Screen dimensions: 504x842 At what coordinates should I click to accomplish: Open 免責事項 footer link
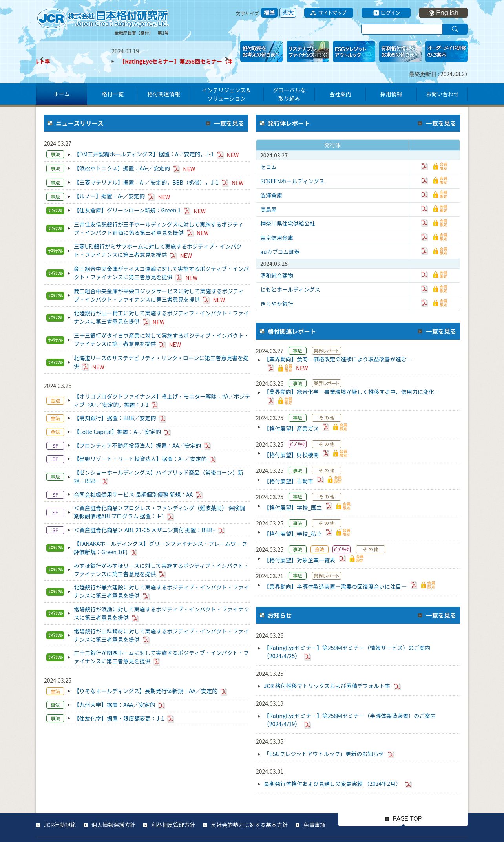(x=314, y=825)
